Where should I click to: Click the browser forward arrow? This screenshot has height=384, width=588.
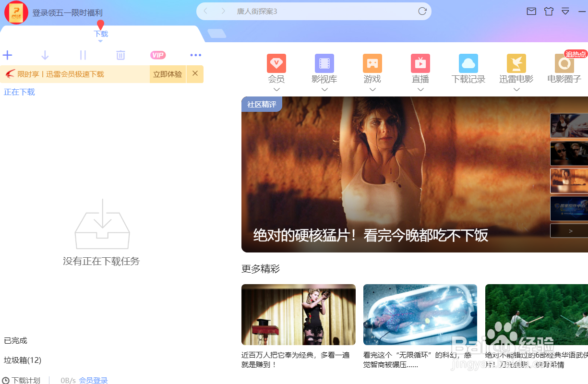[x=223, y=11]
